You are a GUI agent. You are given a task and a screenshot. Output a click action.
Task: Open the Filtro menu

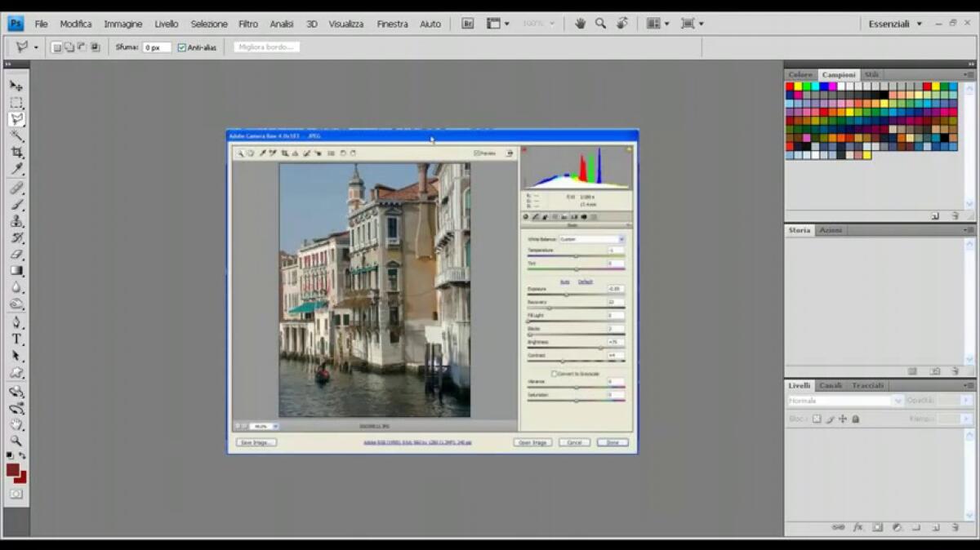[x=247, y=24]
